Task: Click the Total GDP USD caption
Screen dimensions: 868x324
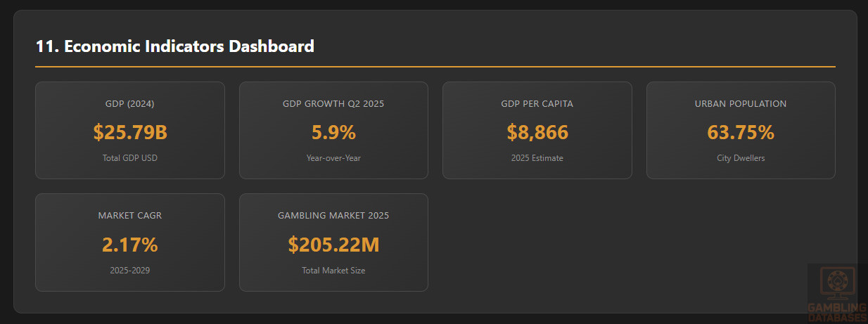Action: [x=129, y=158]
